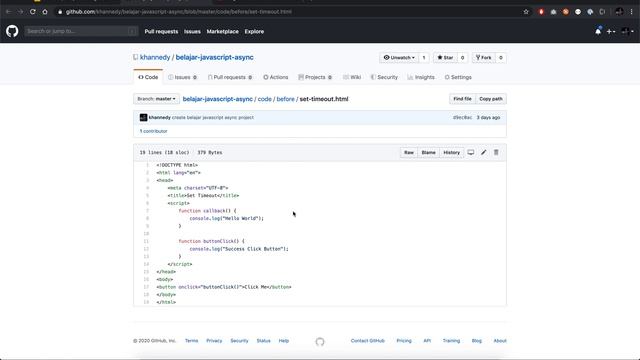The image size is (640, 360).
Task: Click the About footer link
Action: [500, 340]
